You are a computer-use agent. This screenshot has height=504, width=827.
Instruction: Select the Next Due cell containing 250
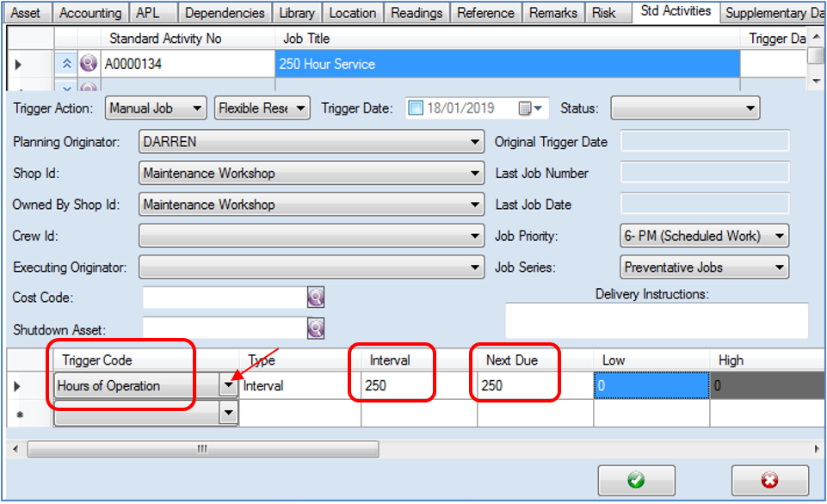[535, 385]
